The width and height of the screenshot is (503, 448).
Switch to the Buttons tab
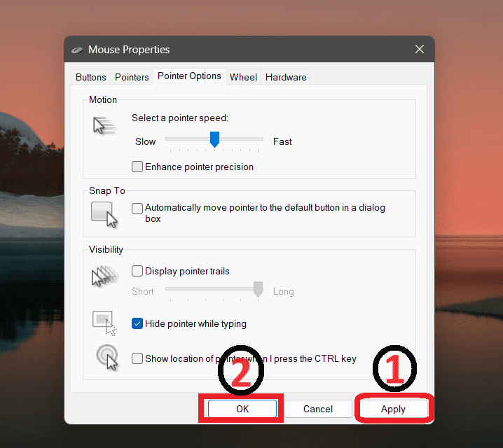(91, 77)
